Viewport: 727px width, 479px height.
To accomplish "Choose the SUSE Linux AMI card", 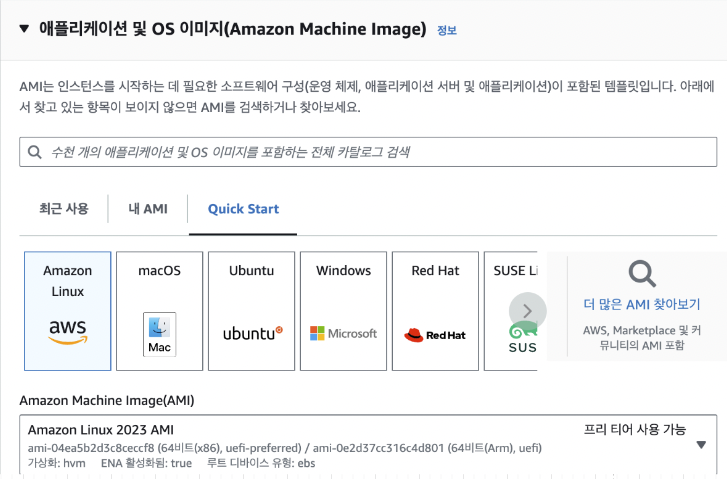I will click(x=510, y=311).
